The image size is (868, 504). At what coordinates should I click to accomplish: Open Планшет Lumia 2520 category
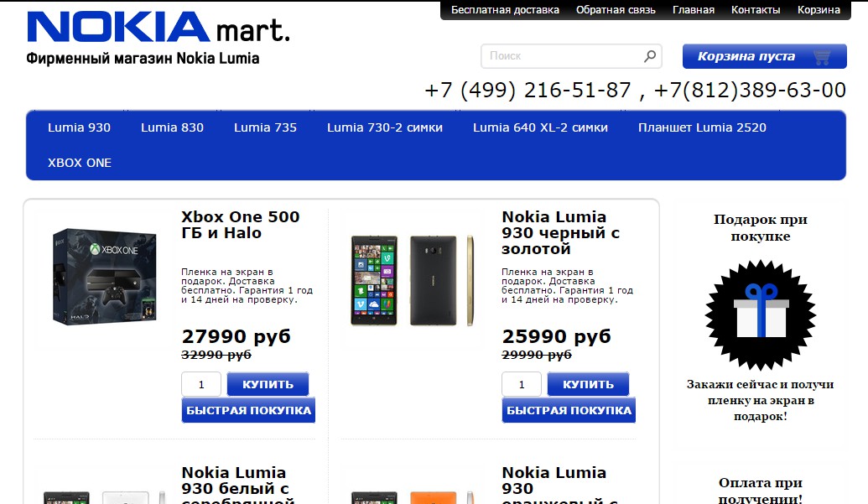(x=702, y=127)
